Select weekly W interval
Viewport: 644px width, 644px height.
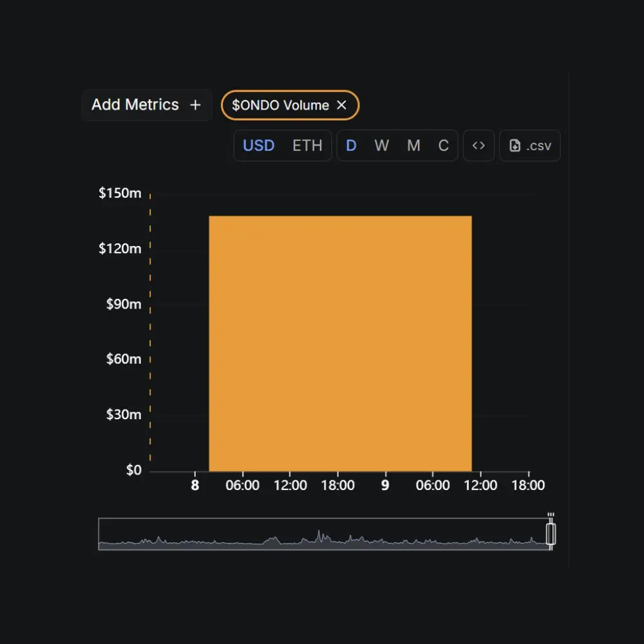(381, 146)
